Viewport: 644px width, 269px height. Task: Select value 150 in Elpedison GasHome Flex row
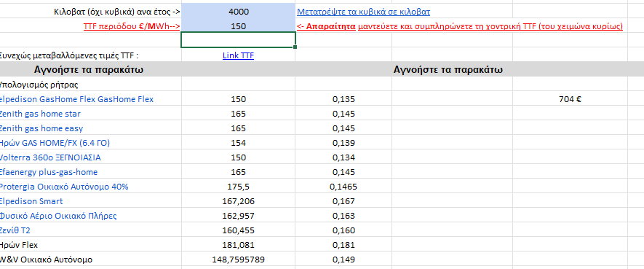click(238, 99)
